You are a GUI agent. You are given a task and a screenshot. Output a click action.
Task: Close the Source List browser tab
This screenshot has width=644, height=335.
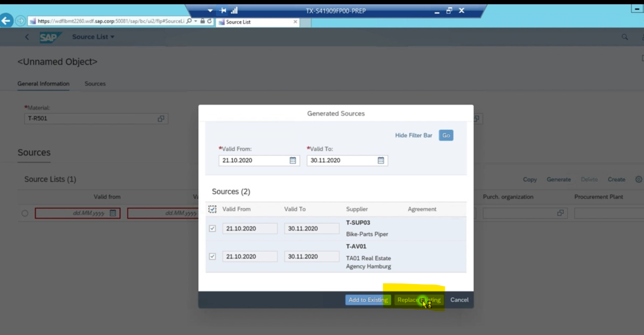point(295,22)
